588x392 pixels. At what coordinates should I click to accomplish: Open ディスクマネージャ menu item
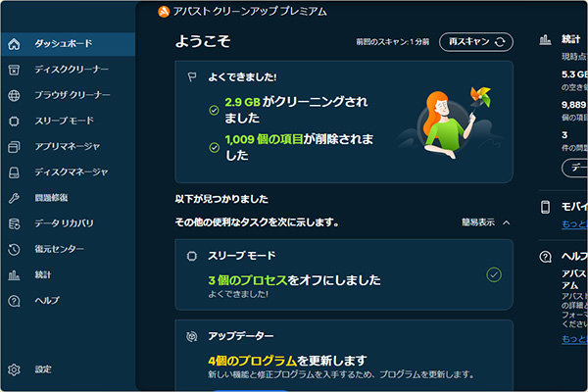(x=72, y=171)
